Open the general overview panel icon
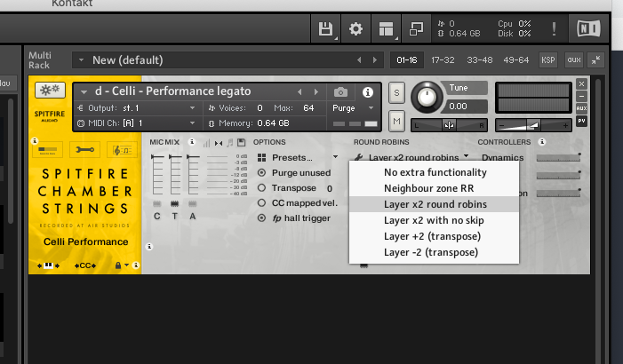This screenshot has height=364, width=623. point(48,150)
